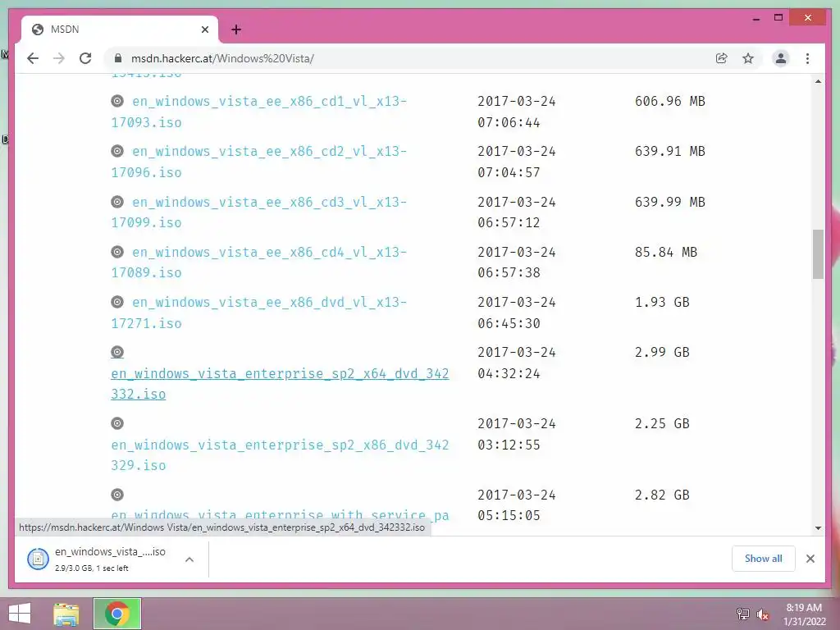Open the enterprise_with_service_pa link

pyautogui.click(x=280, y=515)
